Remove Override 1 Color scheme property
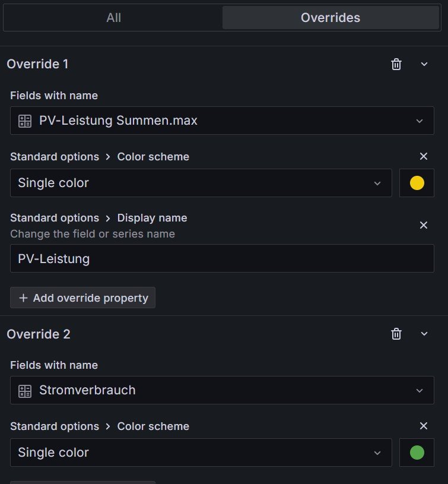 click(424, 156)
